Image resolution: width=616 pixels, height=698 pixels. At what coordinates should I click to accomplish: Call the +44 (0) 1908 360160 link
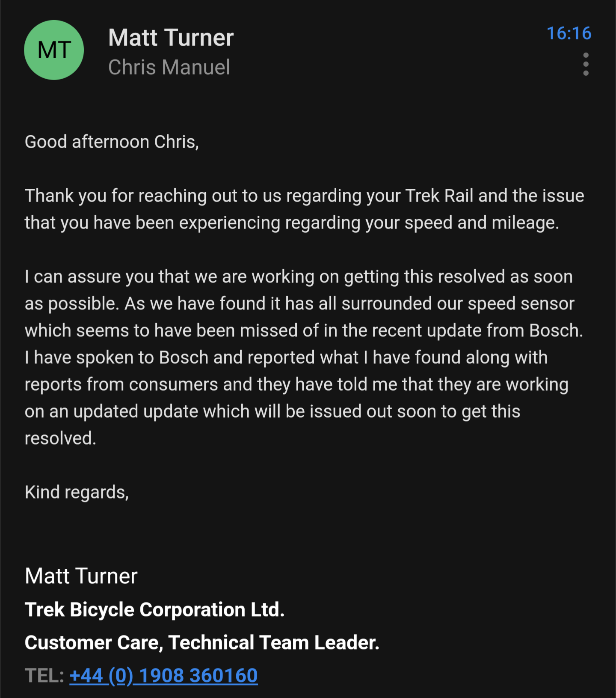pos(163,676)
